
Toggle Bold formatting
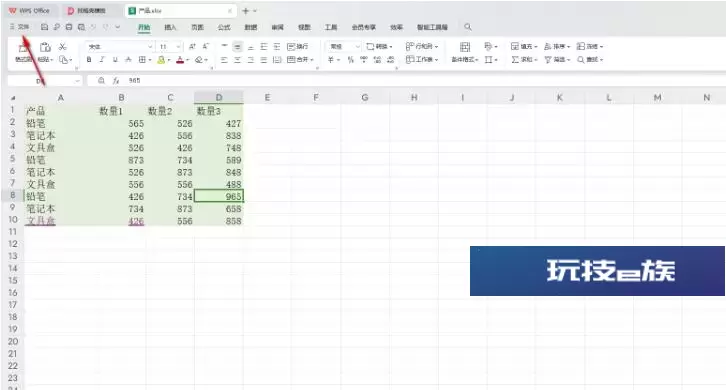pyautogui.click(x=89, y=60)
